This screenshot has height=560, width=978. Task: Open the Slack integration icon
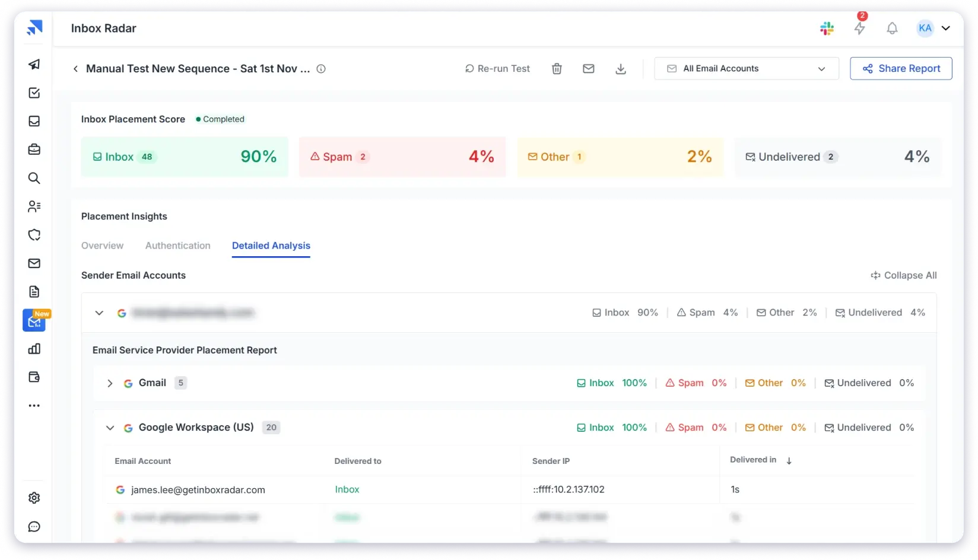coord(827,28)
